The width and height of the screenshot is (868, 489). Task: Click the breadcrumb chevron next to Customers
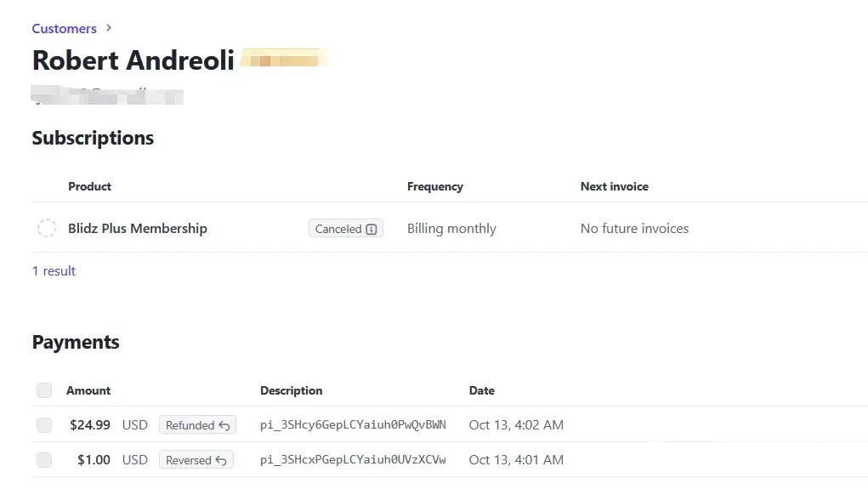[109, 28]
